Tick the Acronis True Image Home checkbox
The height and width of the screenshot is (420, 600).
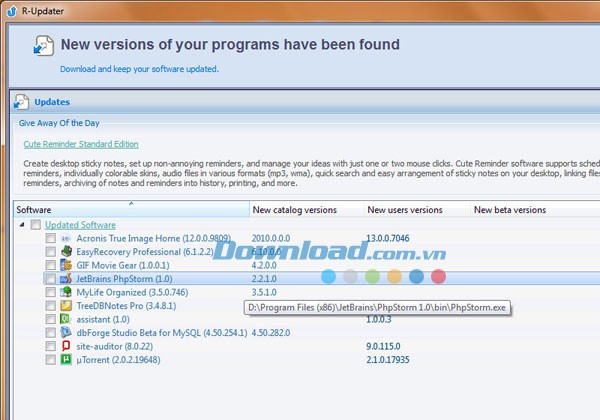pos(51,238)
